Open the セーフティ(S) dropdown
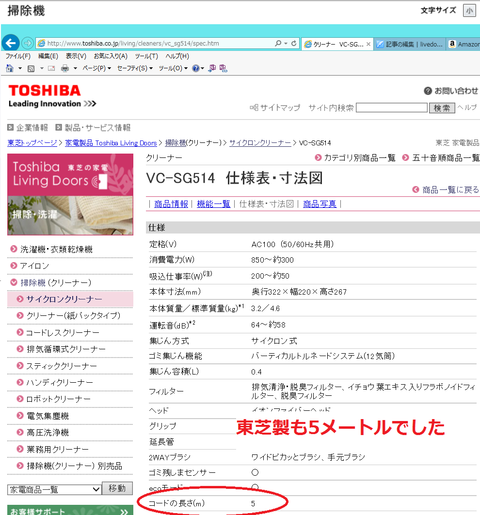Screen dimensions: 480x515 pos(135,68)
